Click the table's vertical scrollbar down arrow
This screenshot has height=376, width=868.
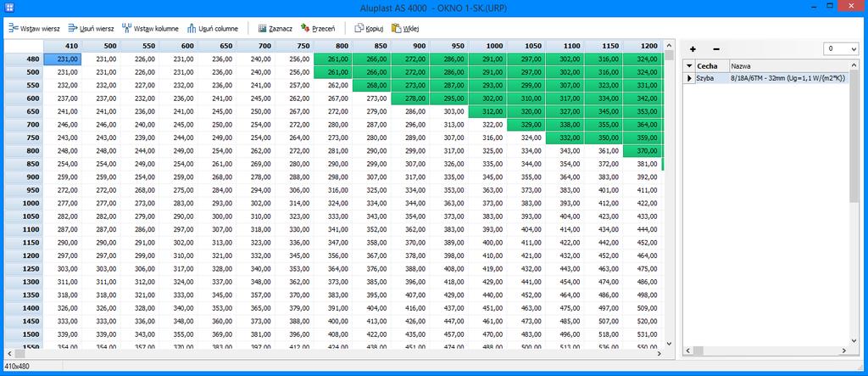[x=669, y=344]
